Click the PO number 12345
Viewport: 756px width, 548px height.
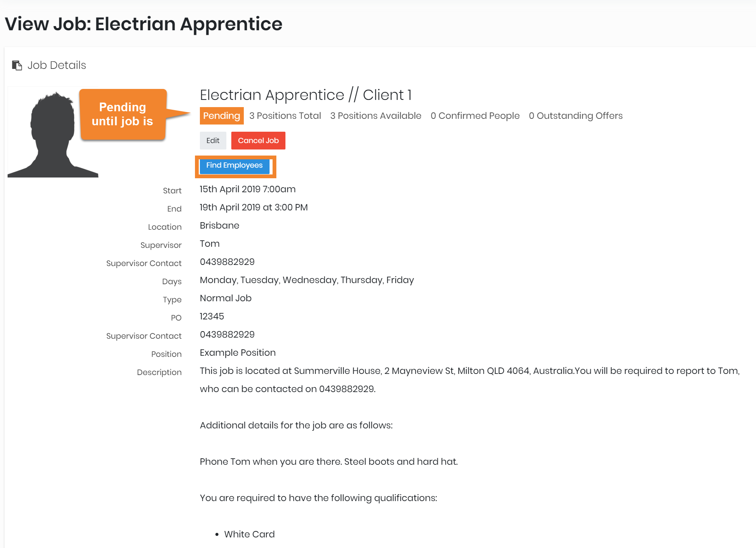tap(212, 316)
